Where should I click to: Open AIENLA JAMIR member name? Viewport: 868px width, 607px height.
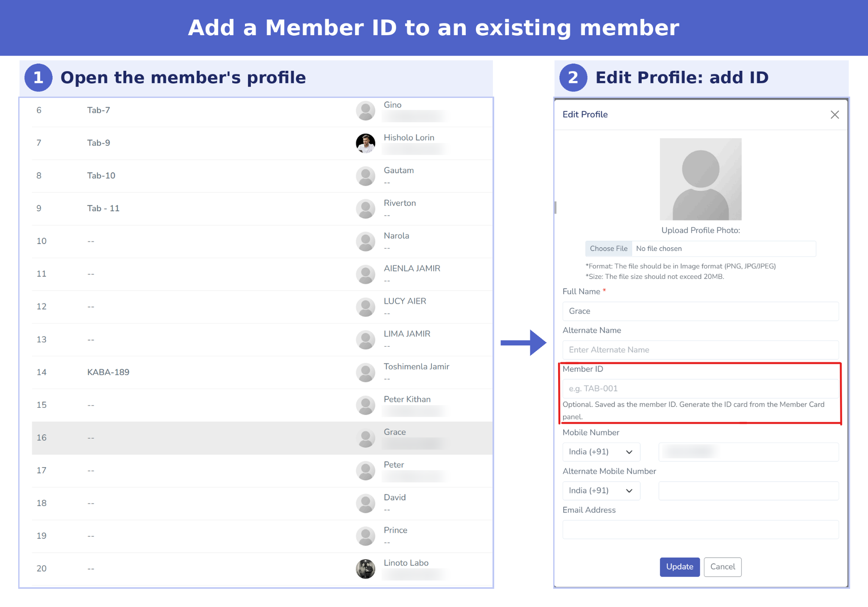point(412,268)
